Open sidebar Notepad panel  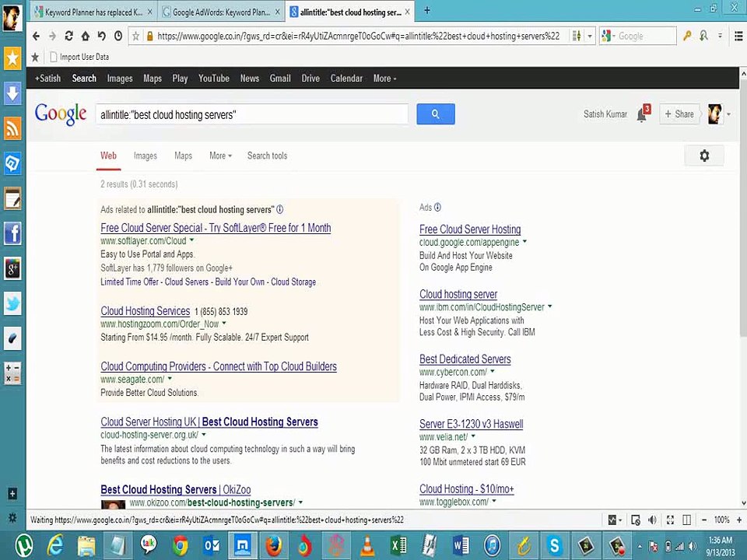pos(12,198)
